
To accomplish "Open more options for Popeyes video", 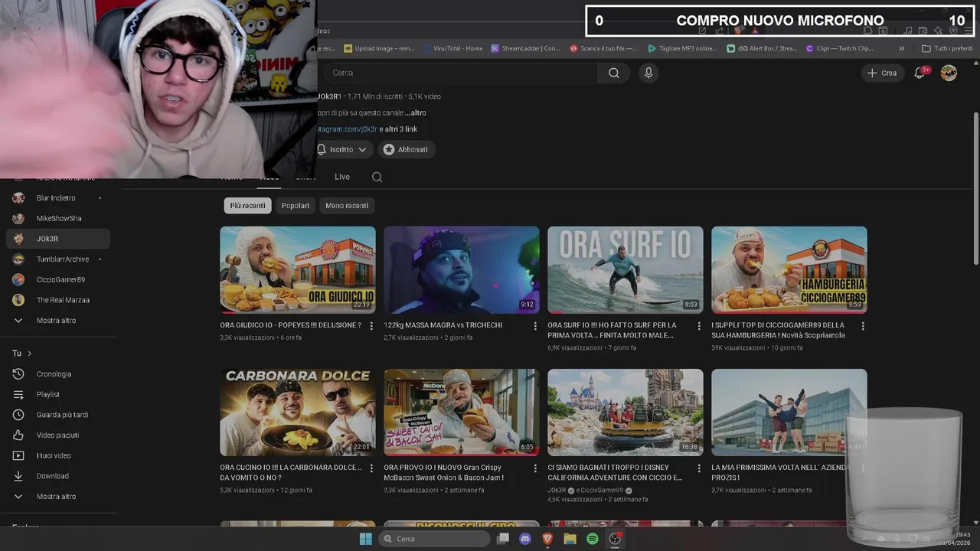I will click(371, 326).
